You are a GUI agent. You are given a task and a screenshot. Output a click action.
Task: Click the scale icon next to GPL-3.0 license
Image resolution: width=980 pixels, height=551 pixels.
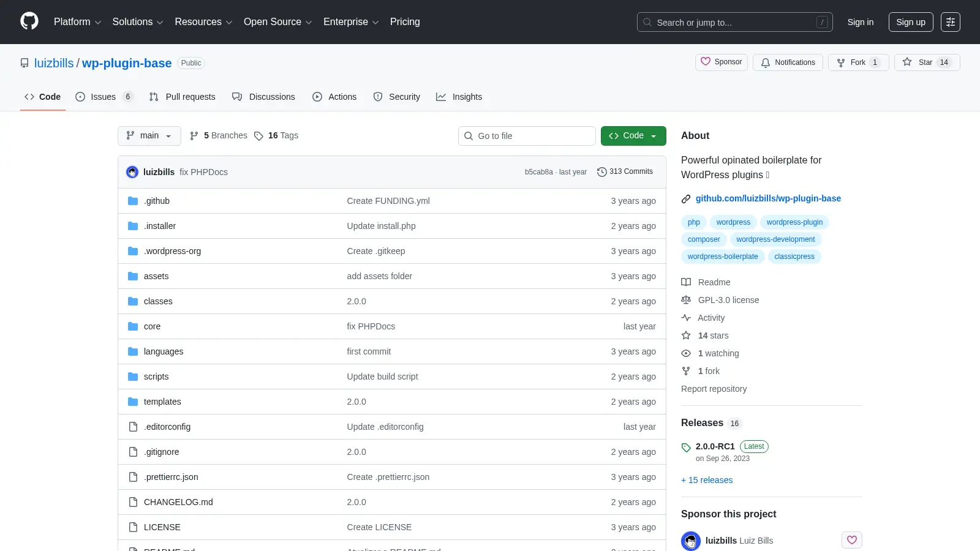686,300
